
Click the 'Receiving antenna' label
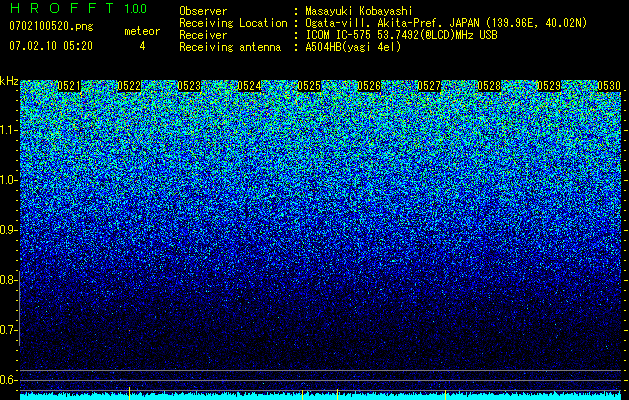click(230, 47)
